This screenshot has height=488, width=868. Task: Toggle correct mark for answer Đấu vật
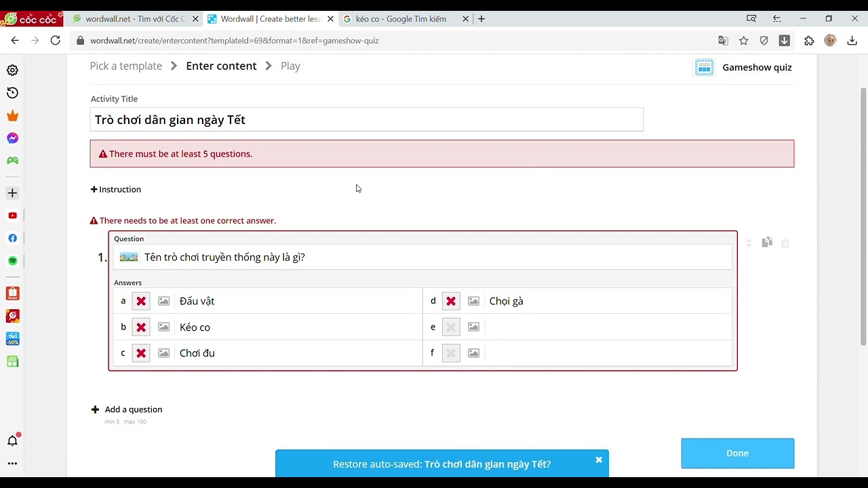click(x=141, y=301)
